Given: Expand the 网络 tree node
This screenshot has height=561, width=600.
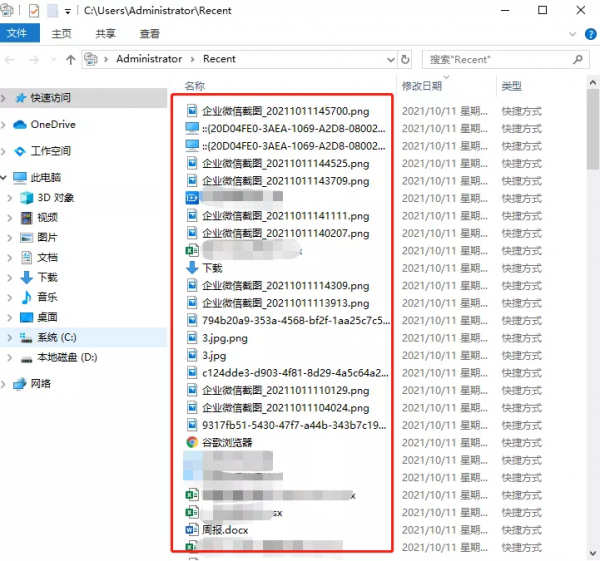Looking at the screenshot, I should tap(3, 384).
